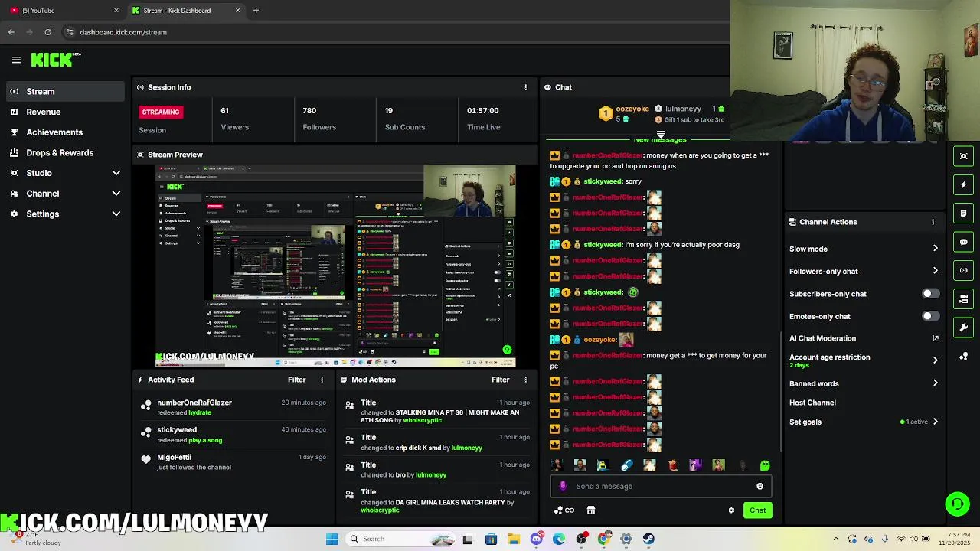Click the Kick logo
Viewport: 980px width, 551px height.
point(55,60)
